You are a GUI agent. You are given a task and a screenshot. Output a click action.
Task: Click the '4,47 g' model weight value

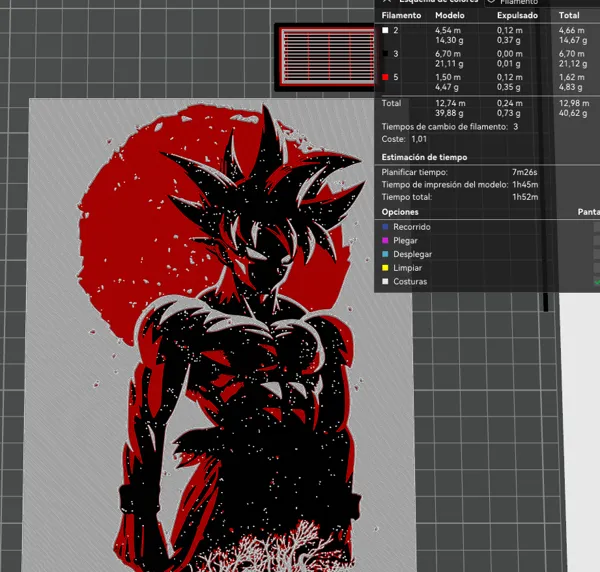coord(447,87)
